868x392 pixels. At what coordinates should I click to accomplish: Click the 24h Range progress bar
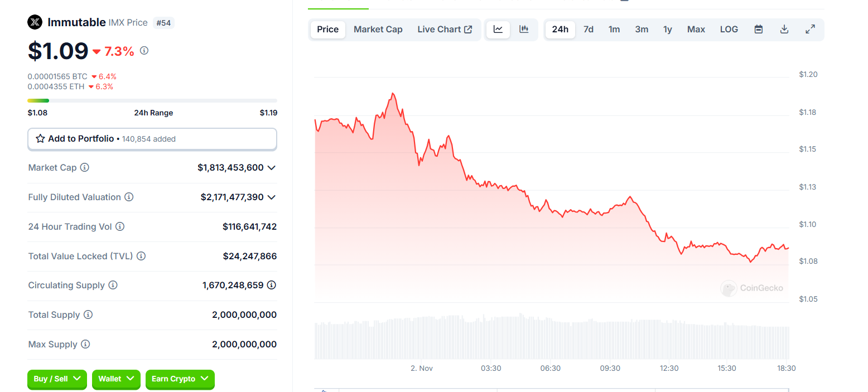(x=152, y=100)
